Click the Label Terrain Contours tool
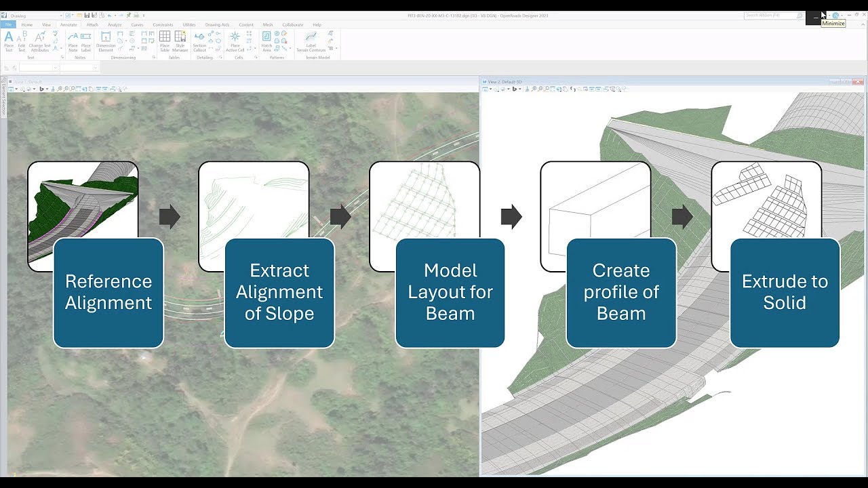Screen dimensions: 868x488 point(311,41)
